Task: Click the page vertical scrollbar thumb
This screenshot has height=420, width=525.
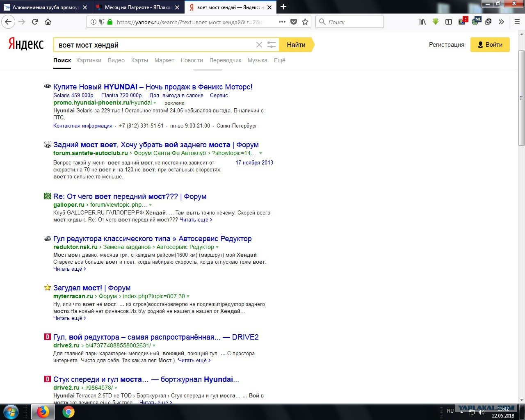Action: (x=521, y=98)
